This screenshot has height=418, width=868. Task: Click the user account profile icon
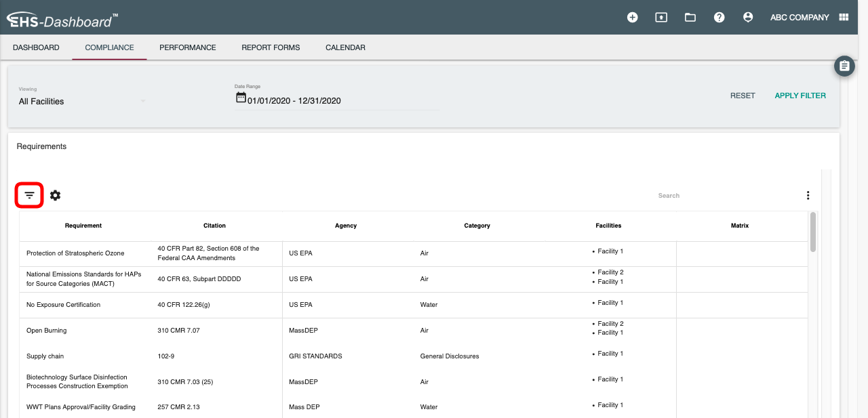748,18
